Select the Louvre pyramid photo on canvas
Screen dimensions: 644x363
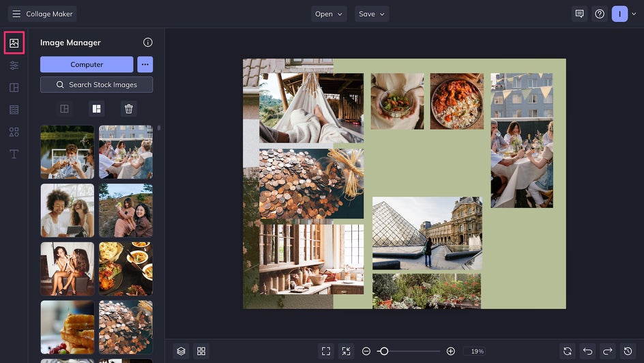tap(427, 233)
